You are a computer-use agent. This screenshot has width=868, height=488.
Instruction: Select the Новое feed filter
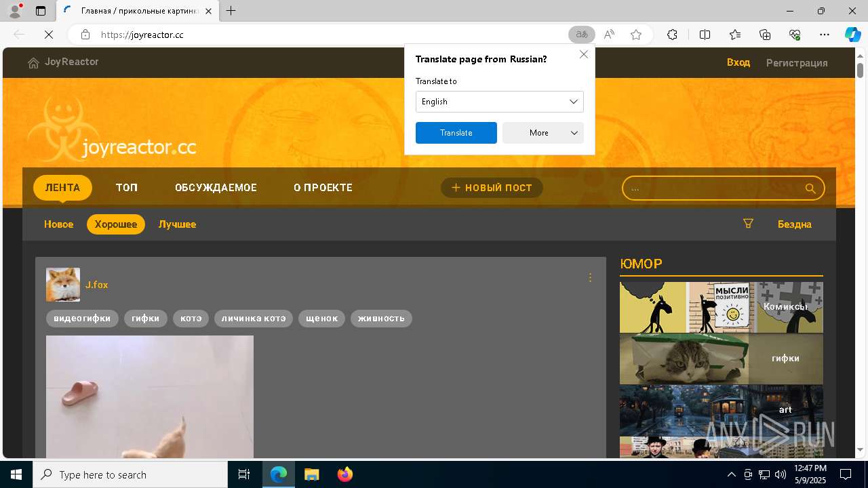point(59,224)
